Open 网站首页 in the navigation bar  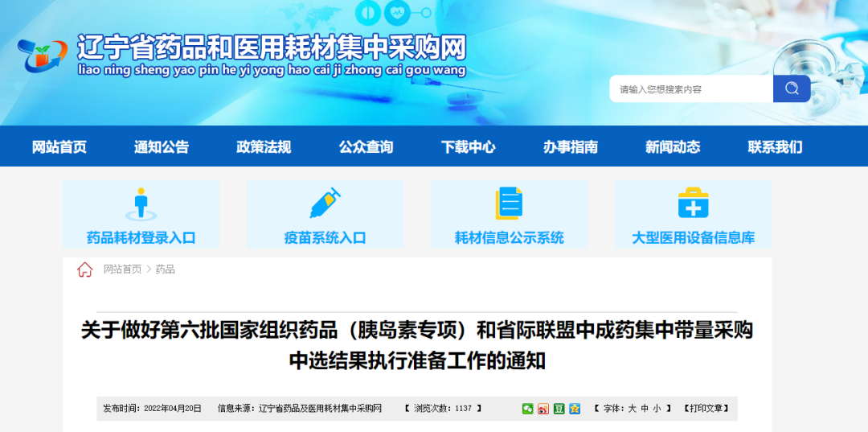point(59,146)
